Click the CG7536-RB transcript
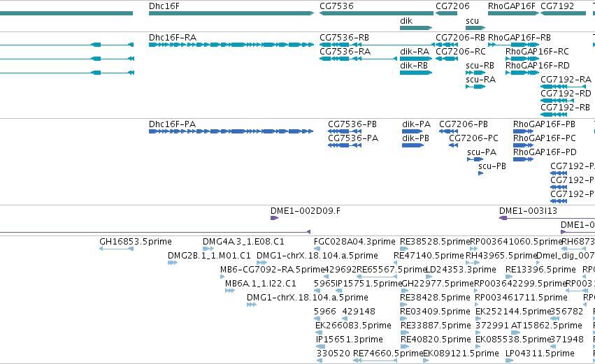 [377, 45]
